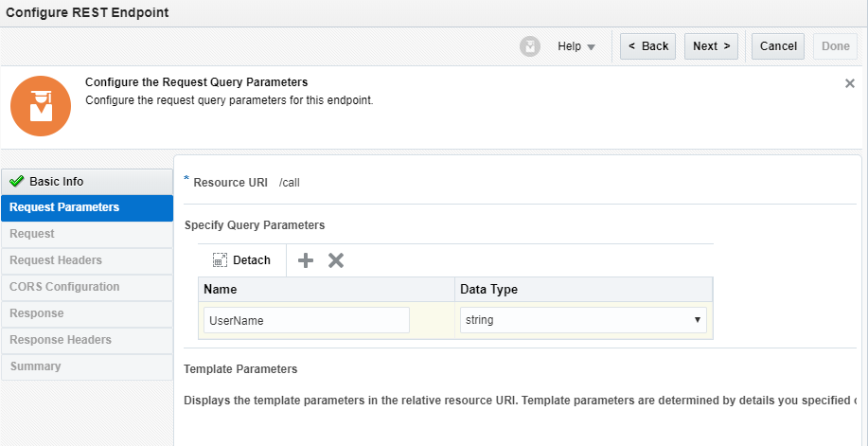Dismiss the instruction banner with the X
Viewport: 868px width, 446px height.
[x=849, y=83]
